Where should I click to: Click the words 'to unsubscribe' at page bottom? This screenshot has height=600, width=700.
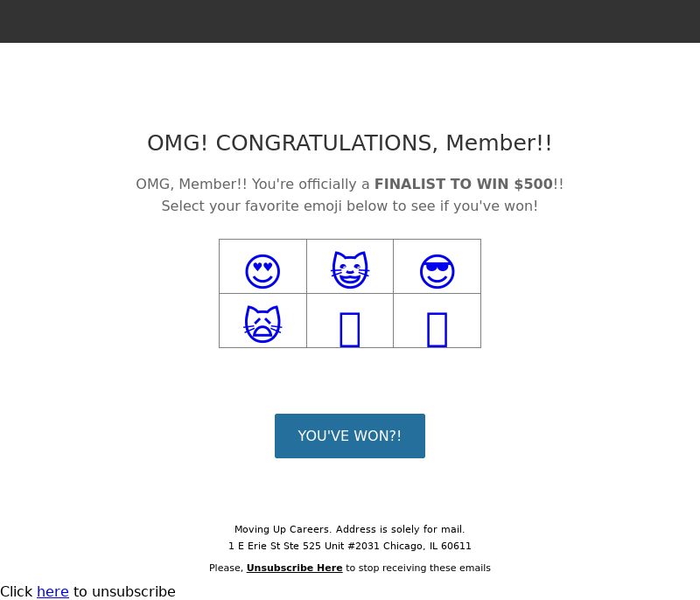pos(124,591)
